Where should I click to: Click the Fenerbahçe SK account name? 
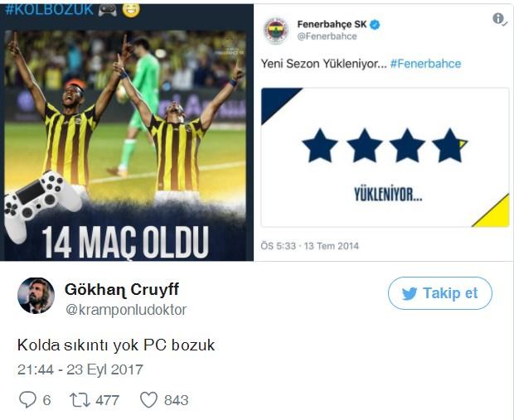click(332, 24)
